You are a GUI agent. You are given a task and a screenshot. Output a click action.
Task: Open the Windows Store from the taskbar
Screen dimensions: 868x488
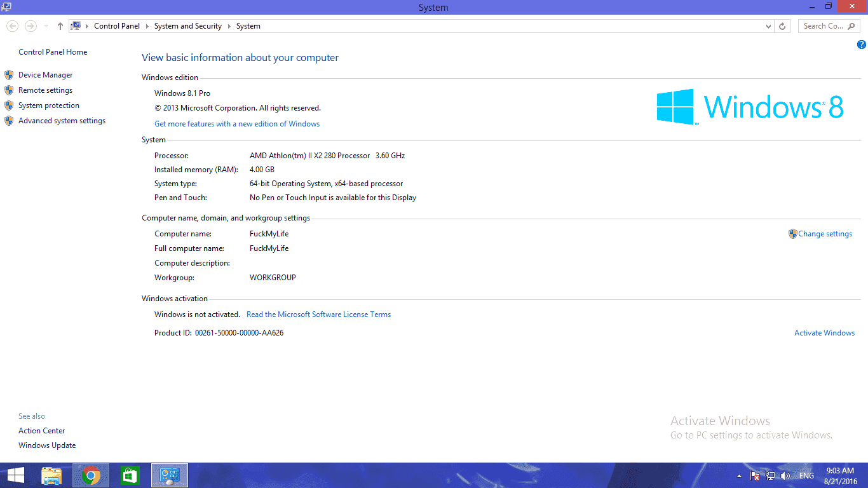(x=130, y=475)
